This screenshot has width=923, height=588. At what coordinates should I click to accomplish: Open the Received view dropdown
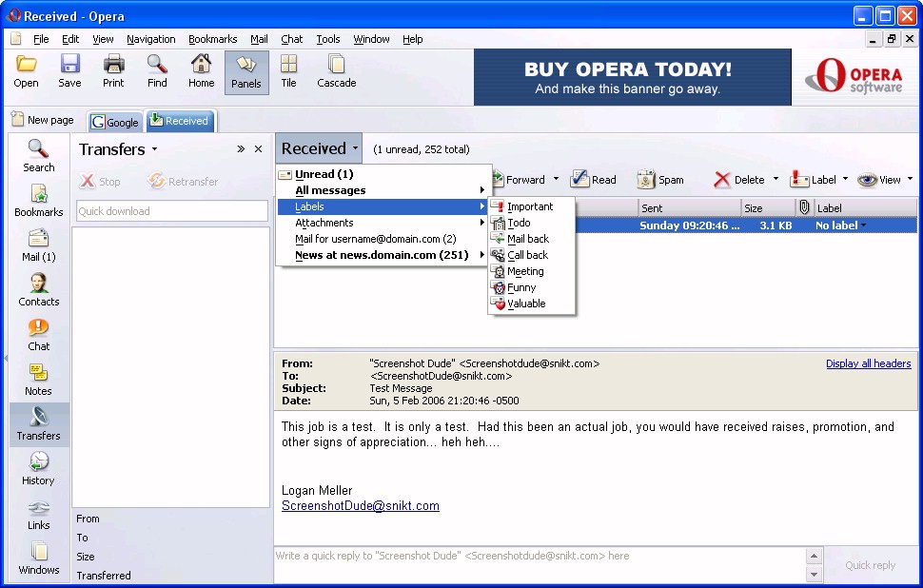coord(319,148)
